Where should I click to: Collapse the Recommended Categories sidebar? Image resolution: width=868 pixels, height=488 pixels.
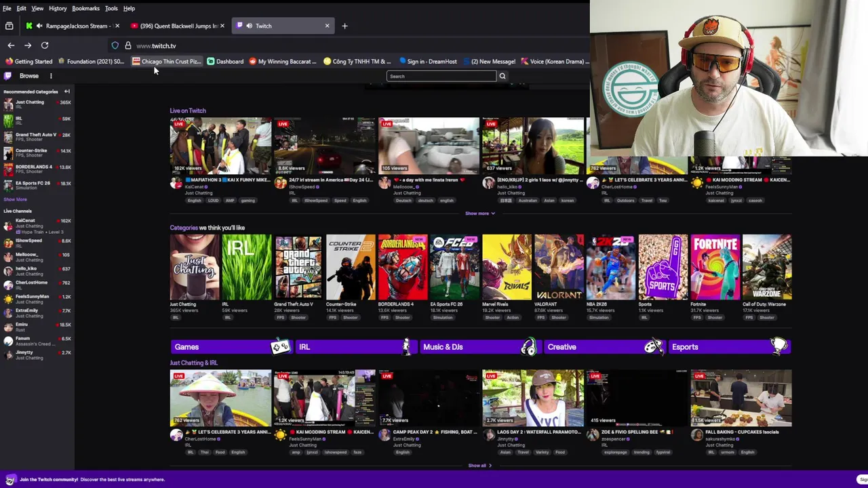(66, 91)
